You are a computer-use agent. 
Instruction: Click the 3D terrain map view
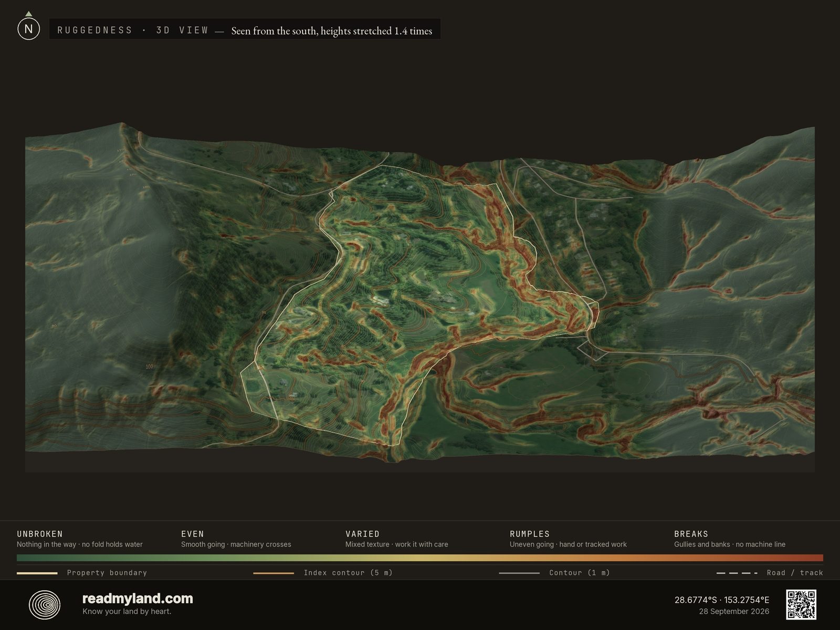pos(420,297)
